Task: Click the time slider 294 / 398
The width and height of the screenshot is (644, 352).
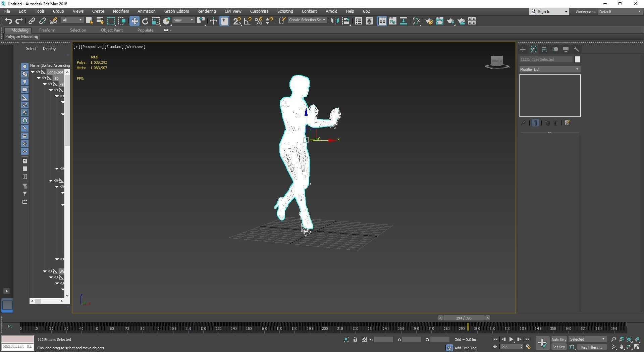Action: click(x=464, y=318)
